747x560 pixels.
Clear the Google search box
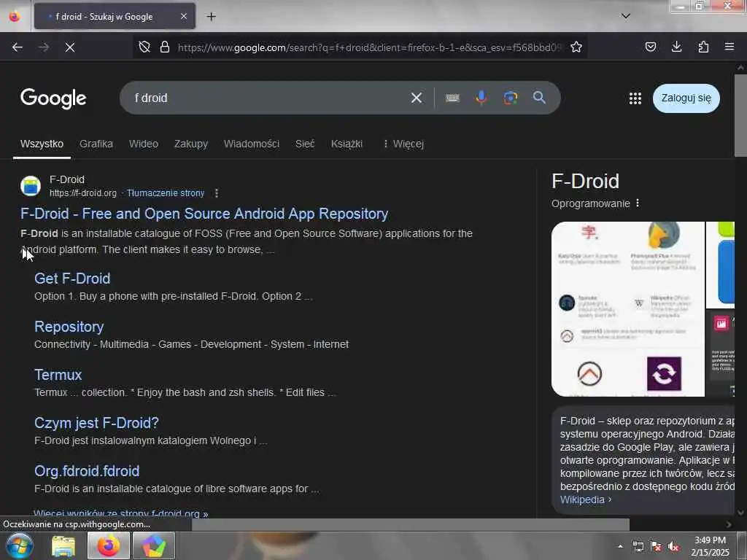tap(417, 98)
